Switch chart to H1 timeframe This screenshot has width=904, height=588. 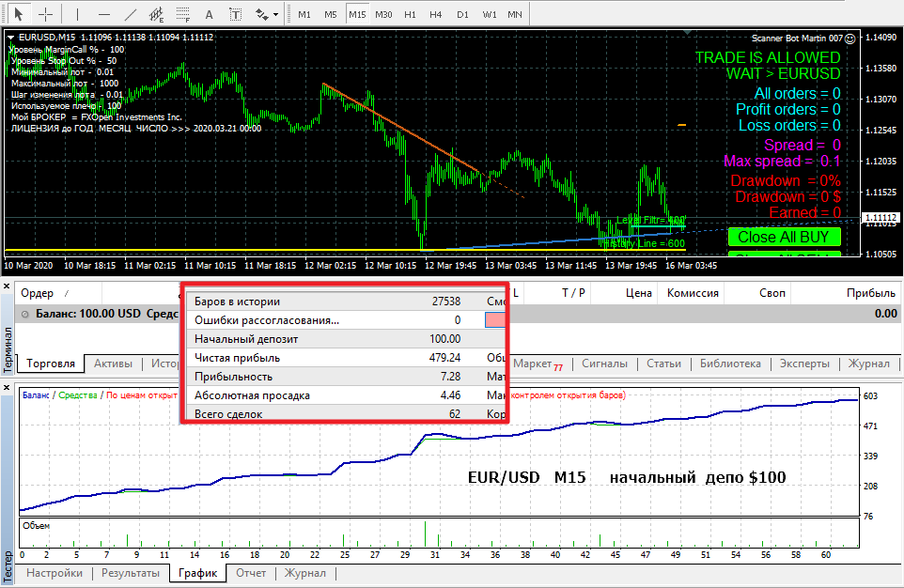point(410,15)
